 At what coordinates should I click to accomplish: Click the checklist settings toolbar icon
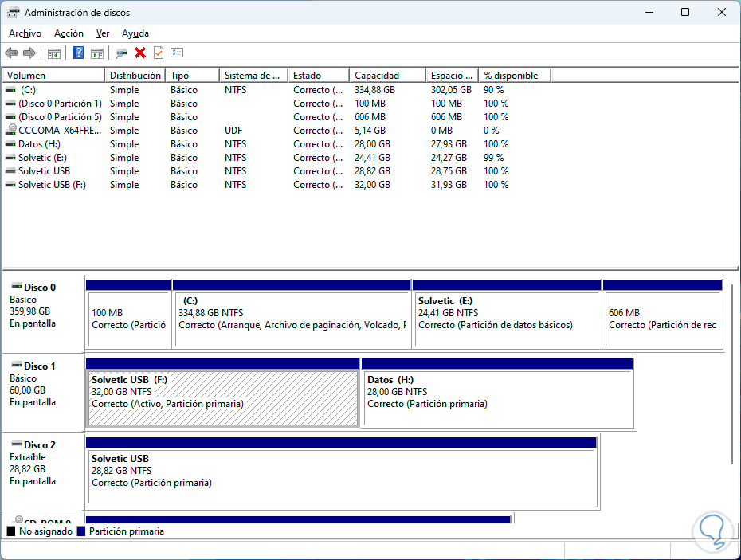[177, 53]
